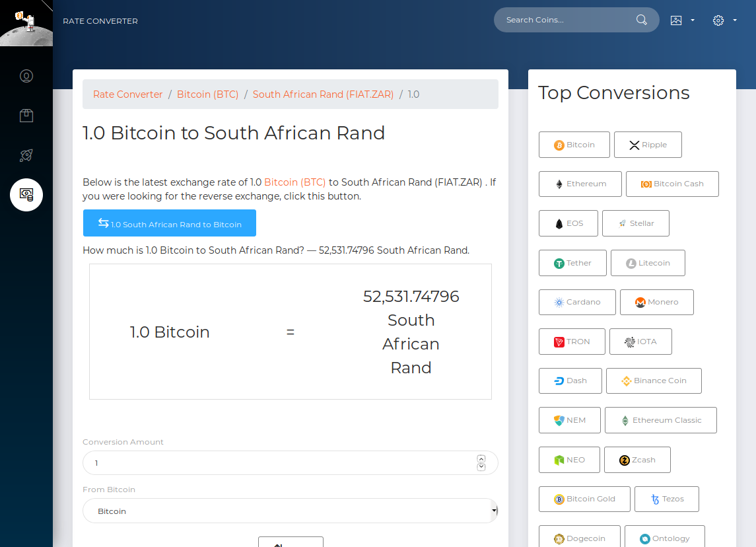Open the settings gear icon
The image size is (756, 547).
coord(718,20)
